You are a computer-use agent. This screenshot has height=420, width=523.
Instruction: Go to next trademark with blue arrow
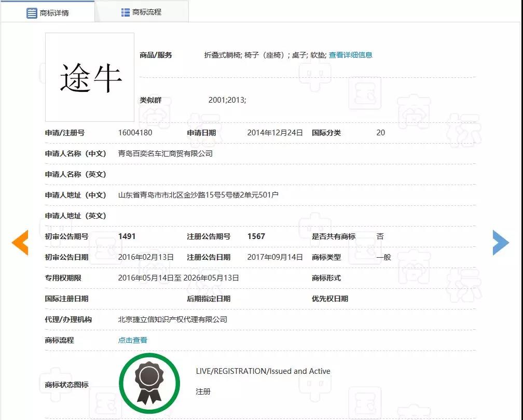(501, 243)
